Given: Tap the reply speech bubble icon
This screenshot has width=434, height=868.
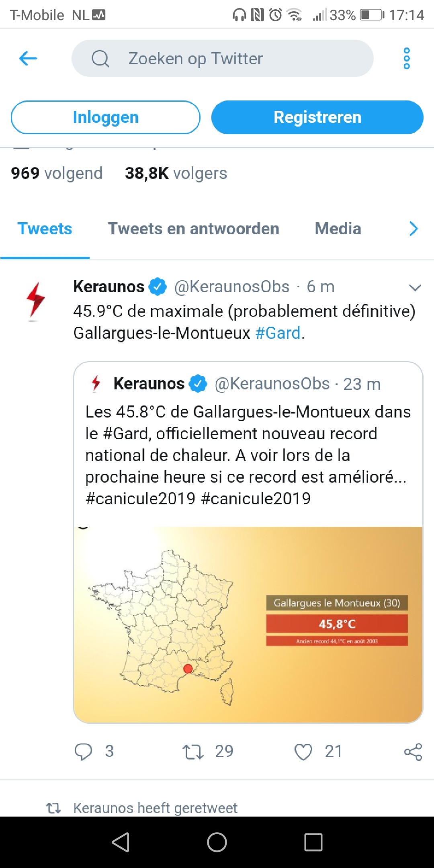Looking at the screenshot, I should (84, 751).
